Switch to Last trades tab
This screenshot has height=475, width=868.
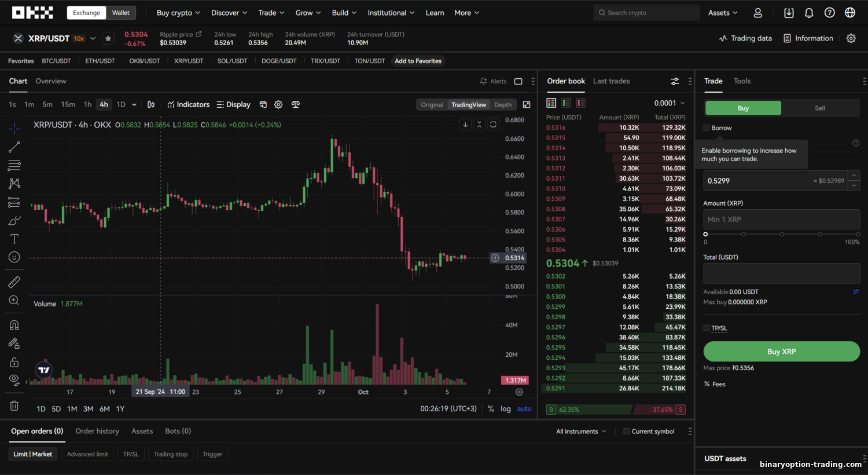[x=611, y=81]
